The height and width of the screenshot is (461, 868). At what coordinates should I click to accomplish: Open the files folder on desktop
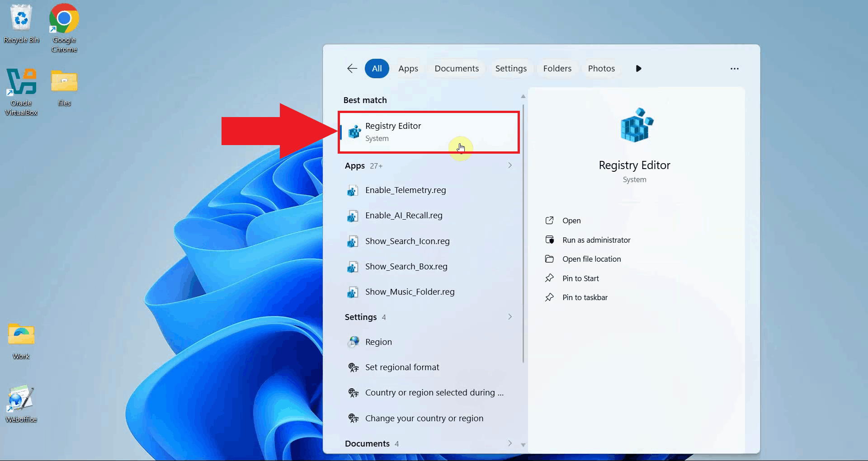[64, 81]
